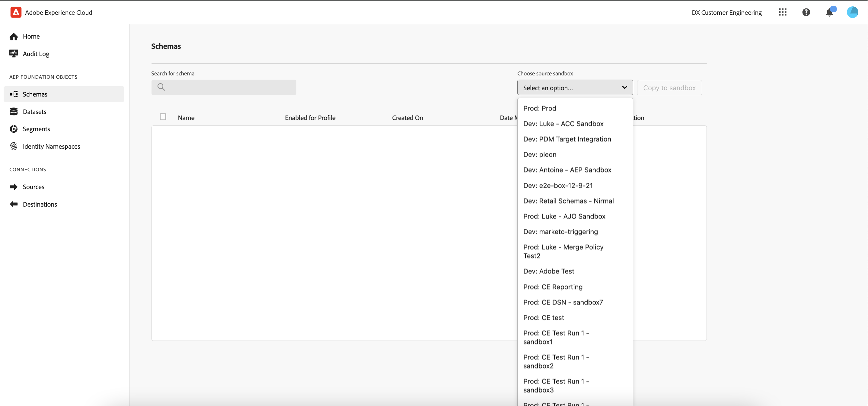Open the help question mark icon

tap(806, 12)
